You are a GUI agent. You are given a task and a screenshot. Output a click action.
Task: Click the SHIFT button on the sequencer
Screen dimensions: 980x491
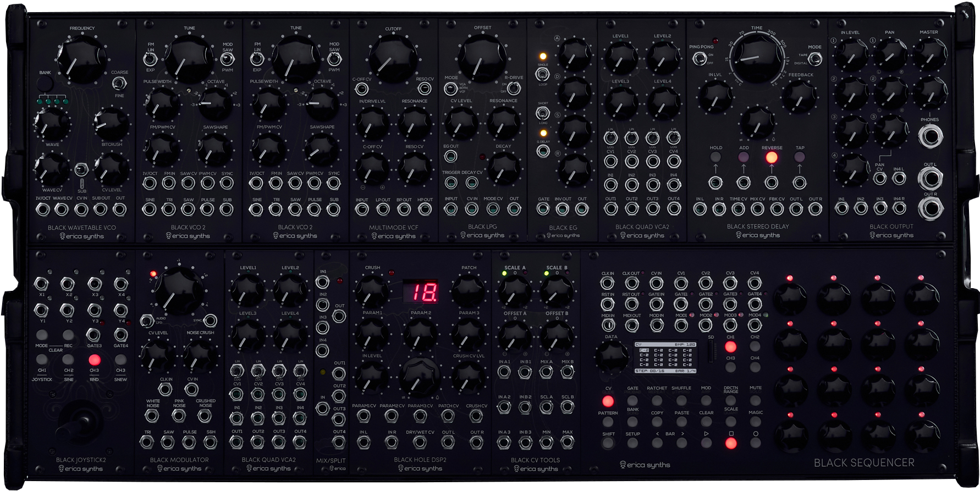[608, 443]
